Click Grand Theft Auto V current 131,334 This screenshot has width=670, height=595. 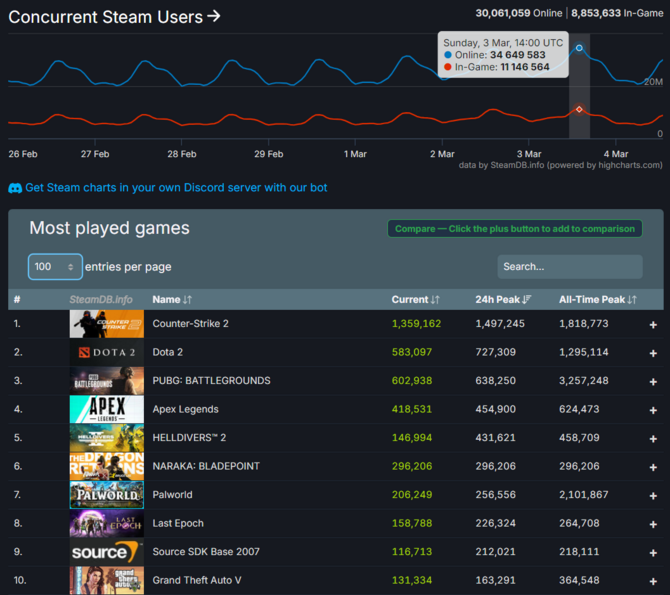pyautogui.click(x=412, y=580)
